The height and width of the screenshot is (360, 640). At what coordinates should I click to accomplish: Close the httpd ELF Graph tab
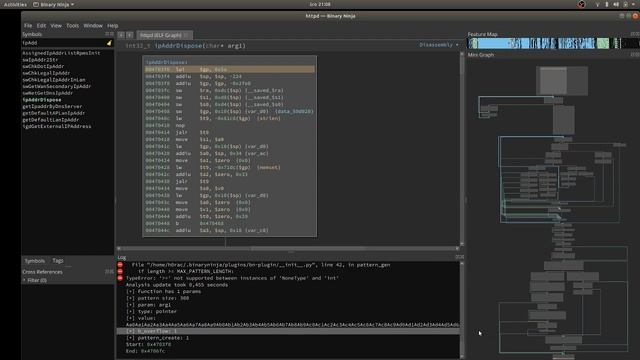pos(186,36)
